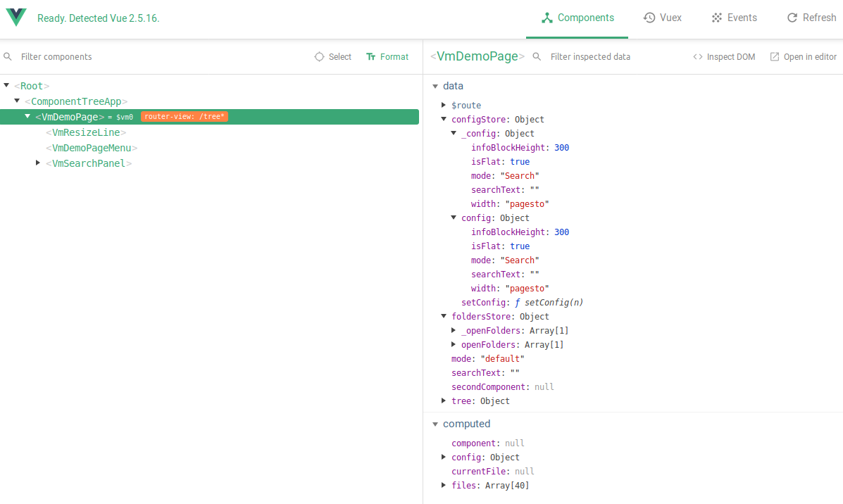Expand the $route entry

[444, 105]
